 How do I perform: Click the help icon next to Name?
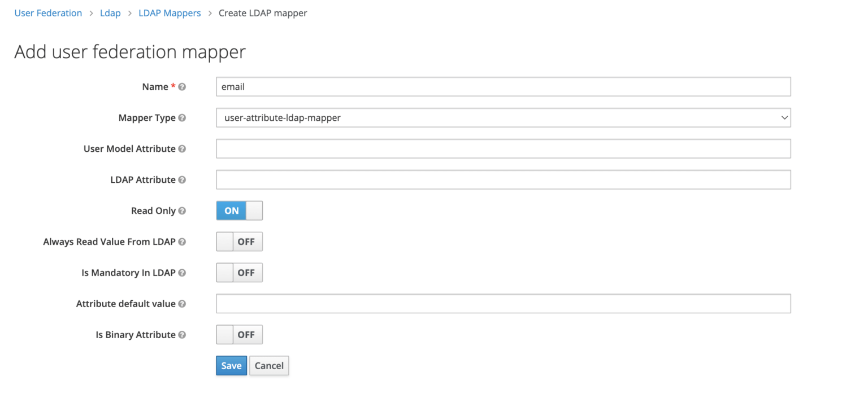[x=181, y=86]
